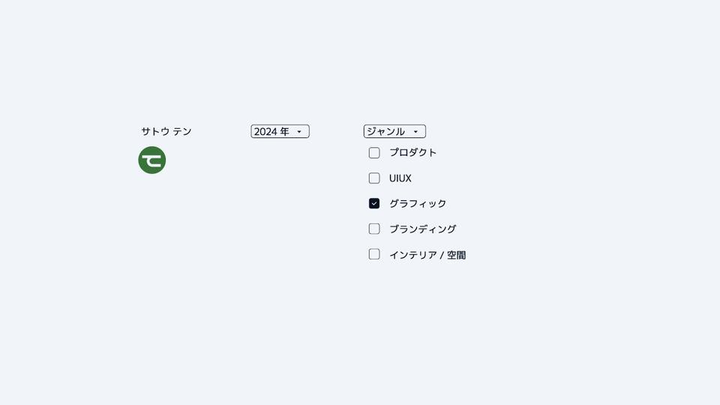The height and width of the screenshot is (405, 720).
Task: Toggle the インテリア / 空間 checkbox
Action: coord(374,254)
